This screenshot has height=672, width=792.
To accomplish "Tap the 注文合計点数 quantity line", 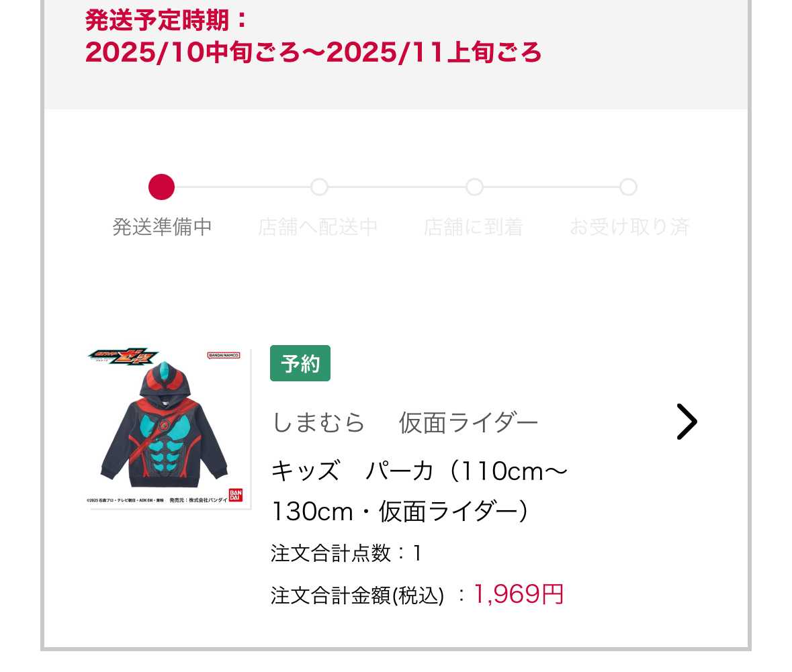I will tap(346, 553).
